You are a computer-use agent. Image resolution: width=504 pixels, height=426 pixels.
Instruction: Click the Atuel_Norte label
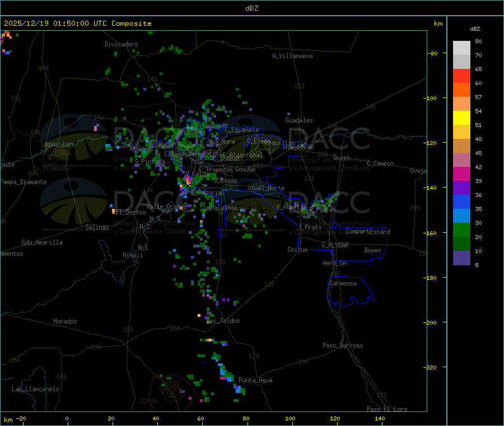point(266,188)
